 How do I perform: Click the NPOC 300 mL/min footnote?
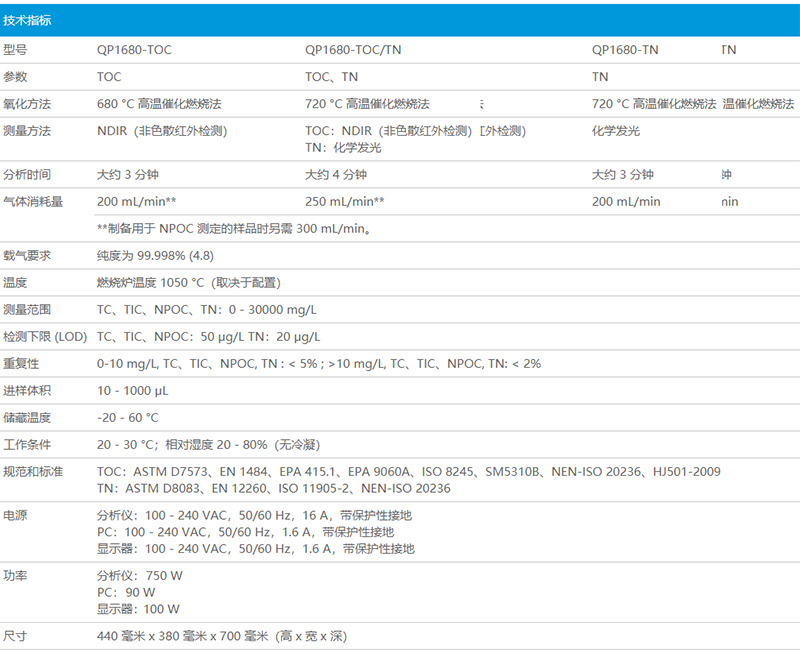(234, 229)
